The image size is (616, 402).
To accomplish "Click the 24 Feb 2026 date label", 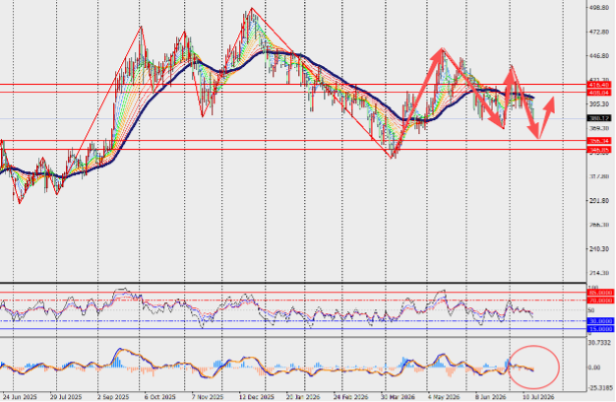I will pyautogui.click(x=350, y=397).
